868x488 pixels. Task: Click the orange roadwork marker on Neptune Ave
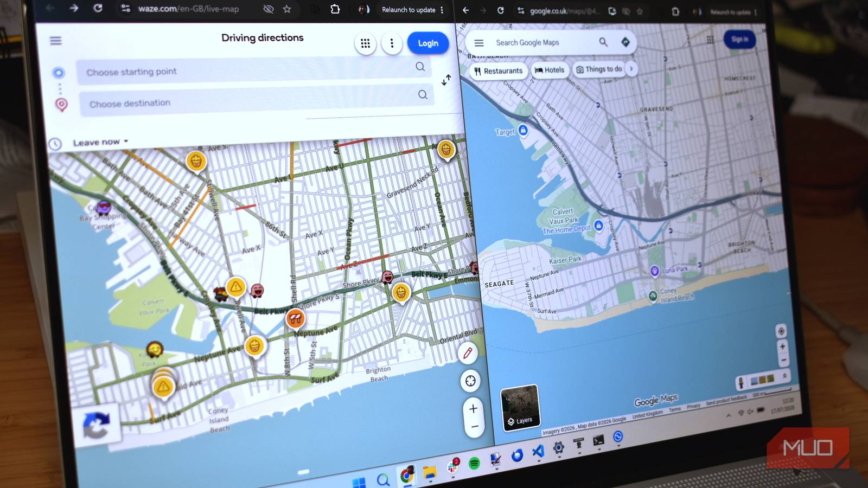295,319
